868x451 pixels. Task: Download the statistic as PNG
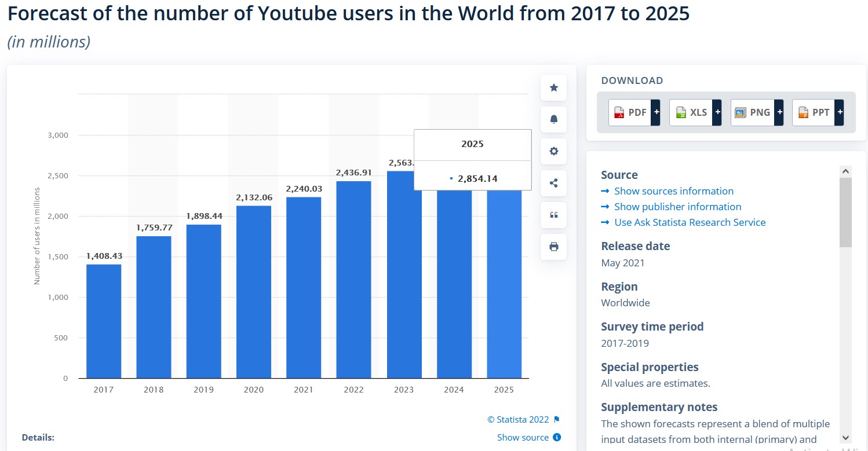pyautogui.click(x=757, y=112)
